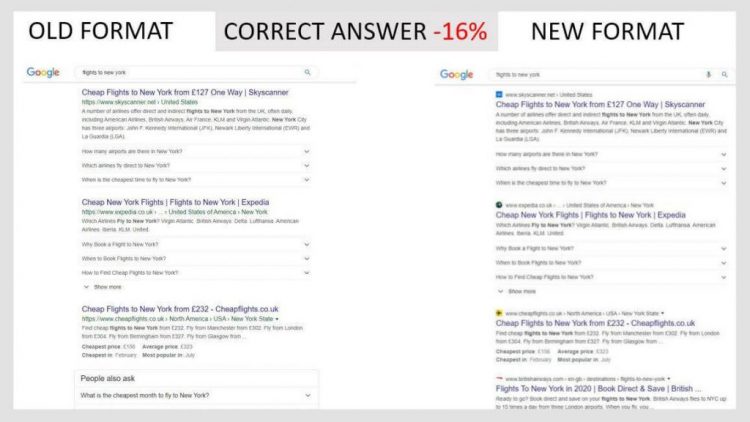This screenshot has height=422, width=750.
Task: Expand 'Which airlines fly direct' in new format
Action: pos(611,168)
